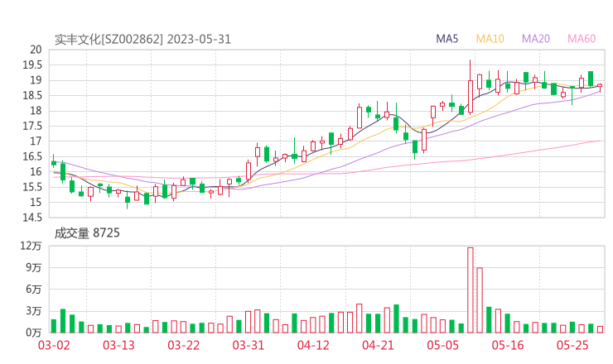Pick the 04-12 date marker
Screen dimensions: 613x364
312,345
